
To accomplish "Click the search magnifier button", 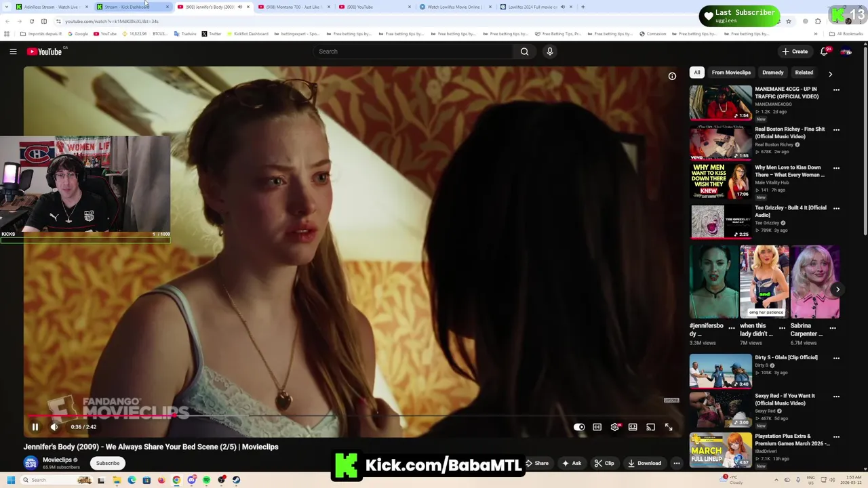I will click(524, 52).
